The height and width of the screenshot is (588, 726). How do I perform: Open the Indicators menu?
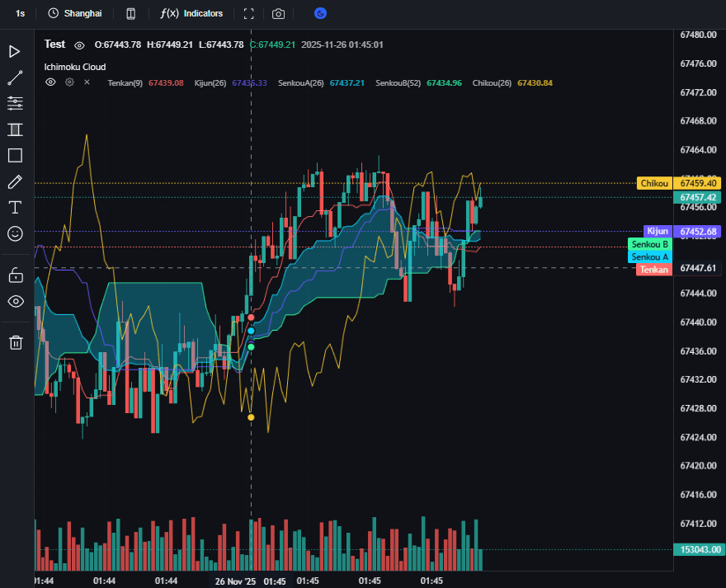192,14
